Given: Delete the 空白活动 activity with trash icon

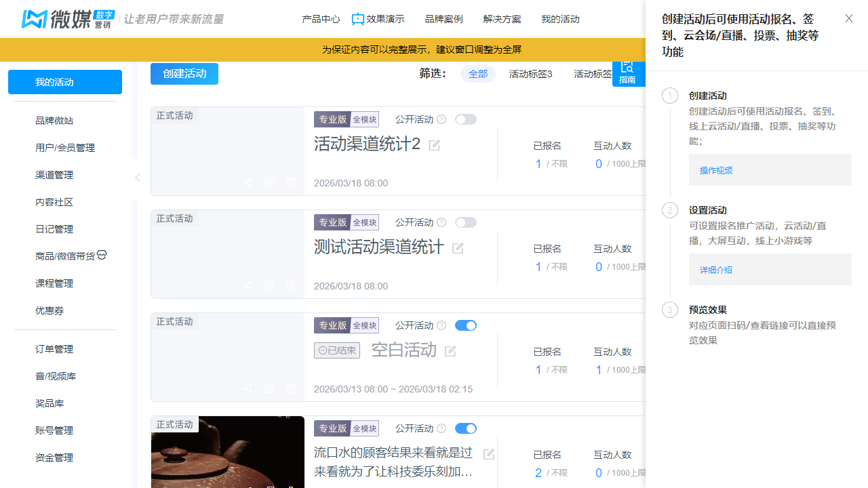Looking at the screenshot, I should pyautogui.click(x=291, y=388).
